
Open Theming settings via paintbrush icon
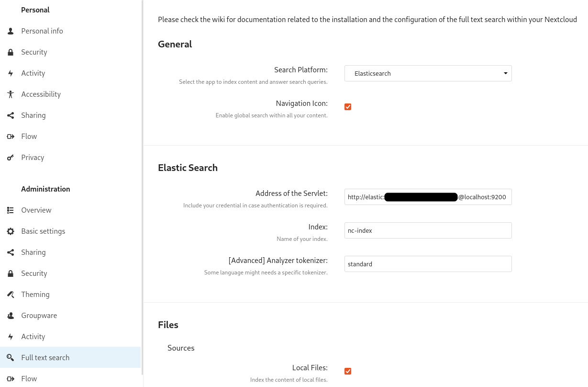coord(11,294)
